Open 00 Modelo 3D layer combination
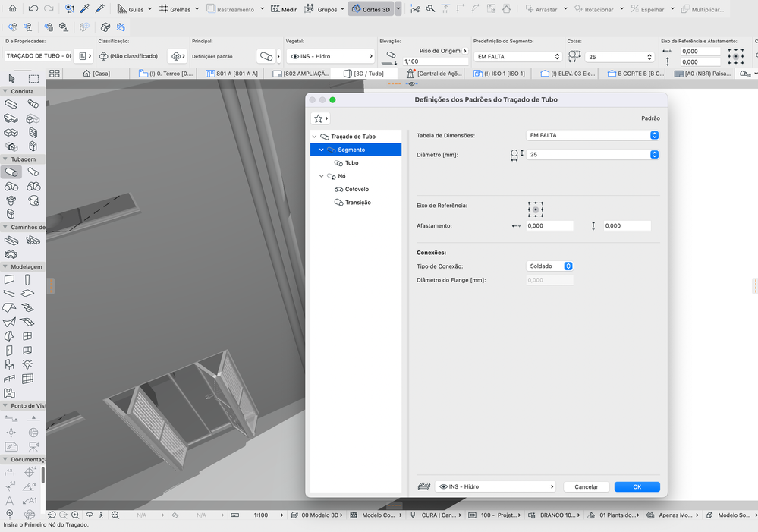This screenshot has width=758, height=532. [317, 515]
